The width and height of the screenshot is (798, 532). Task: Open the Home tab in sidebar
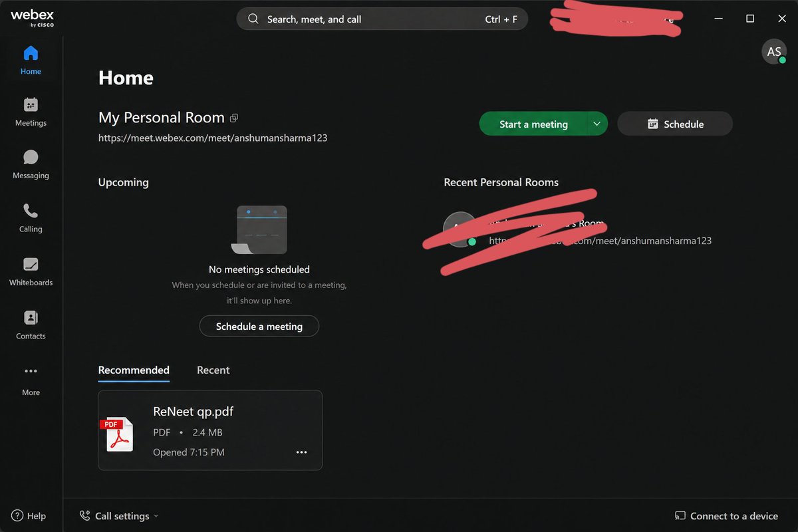click(31, 60)
